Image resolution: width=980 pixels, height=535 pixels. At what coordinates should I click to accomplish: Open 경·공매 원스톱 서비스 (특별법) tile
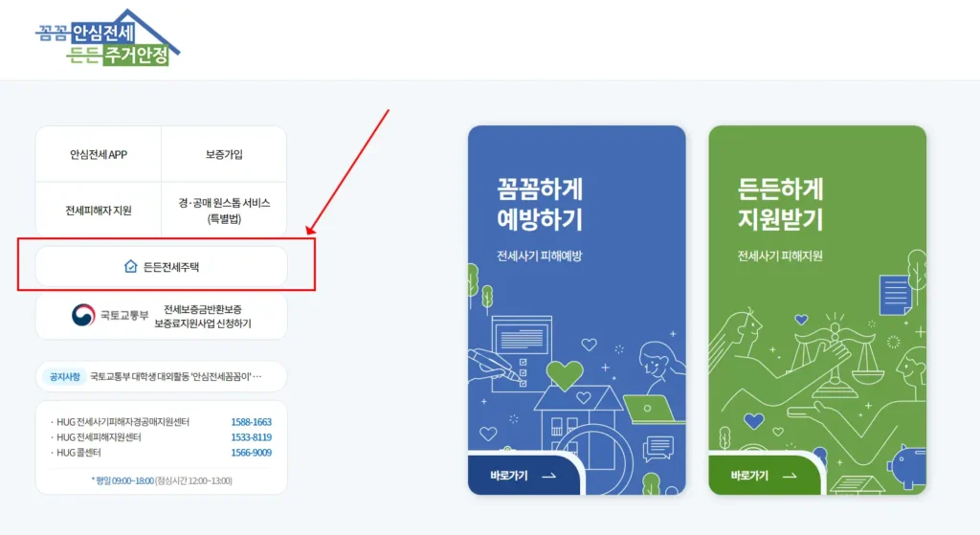pos(224,210)
